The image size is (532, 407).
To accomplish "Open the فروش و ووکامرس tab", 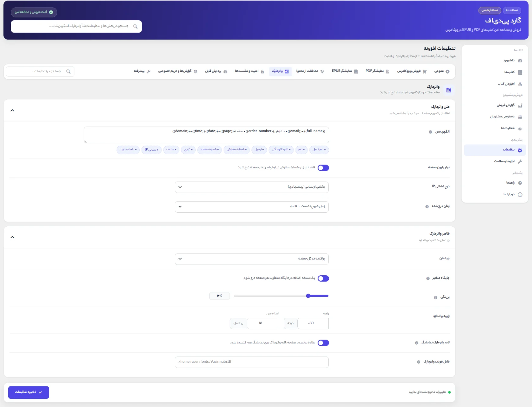I will click(x=412, y=72).
